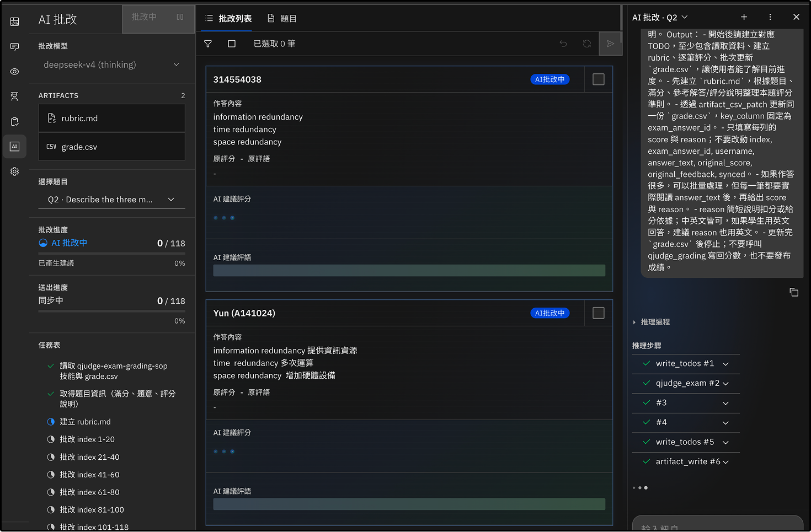Click the AI 建議評語 placeholder for Yun

pyautogui.click(x=409, y=504)
